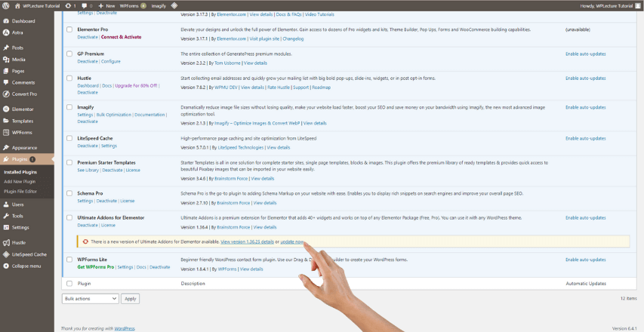Select the Premium Starter Templates checkbox
The image size is (644, 332).
click(x=69, y=162)
